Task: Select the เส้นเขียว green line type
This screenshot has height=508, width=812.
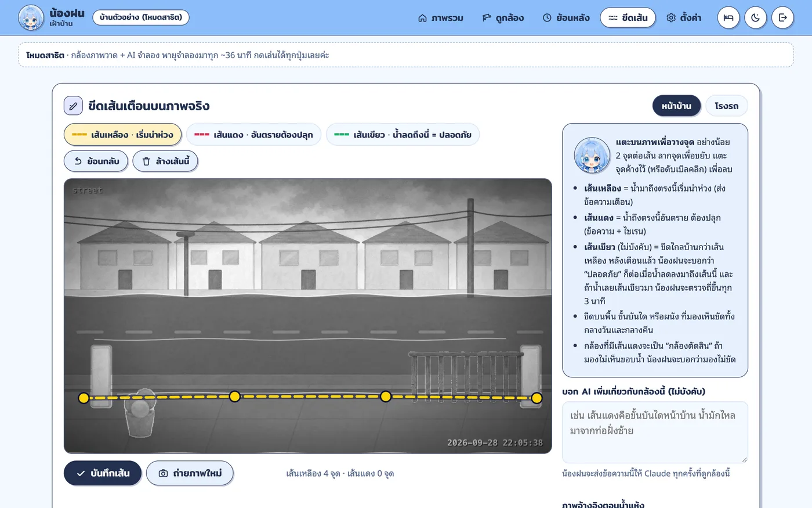Action: point(403,135)
